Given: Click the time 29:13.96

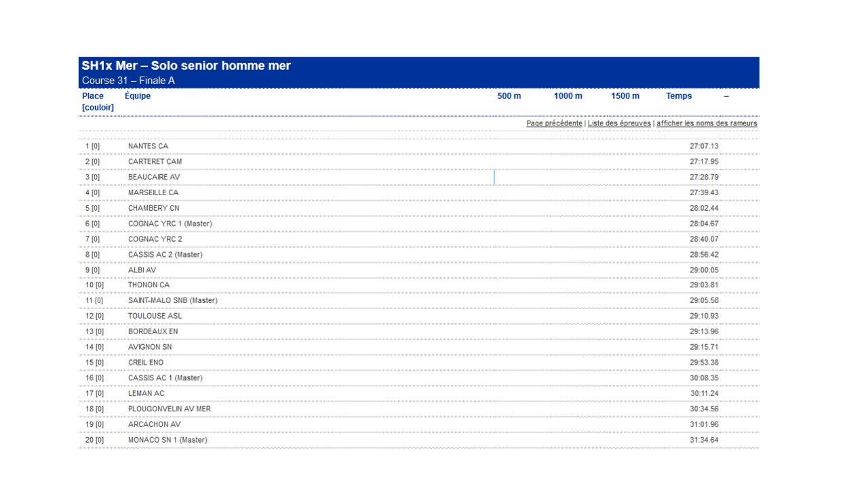Looking at the screenshot, I should [x=704, y=332].
